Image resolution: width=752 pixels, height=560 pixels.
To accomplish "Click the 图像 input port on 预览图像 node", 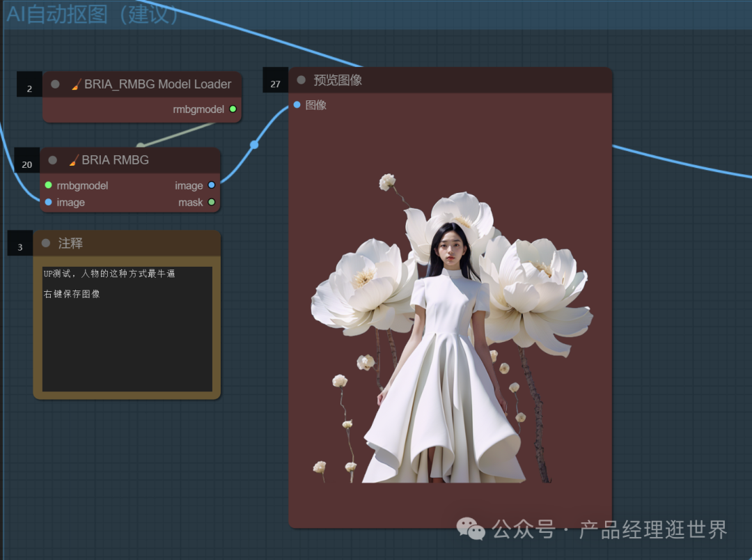I will (x=297, y=104).
